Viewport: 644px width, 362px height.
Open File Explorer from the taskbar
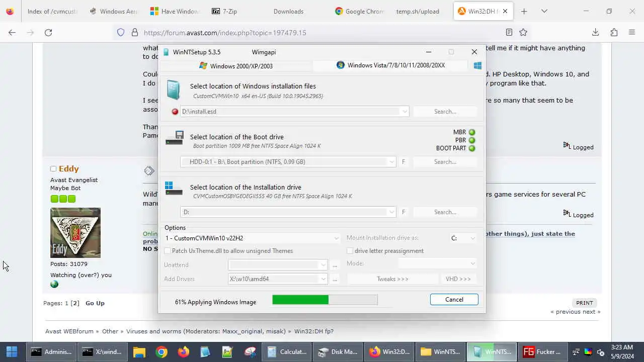tap(139, 351)
